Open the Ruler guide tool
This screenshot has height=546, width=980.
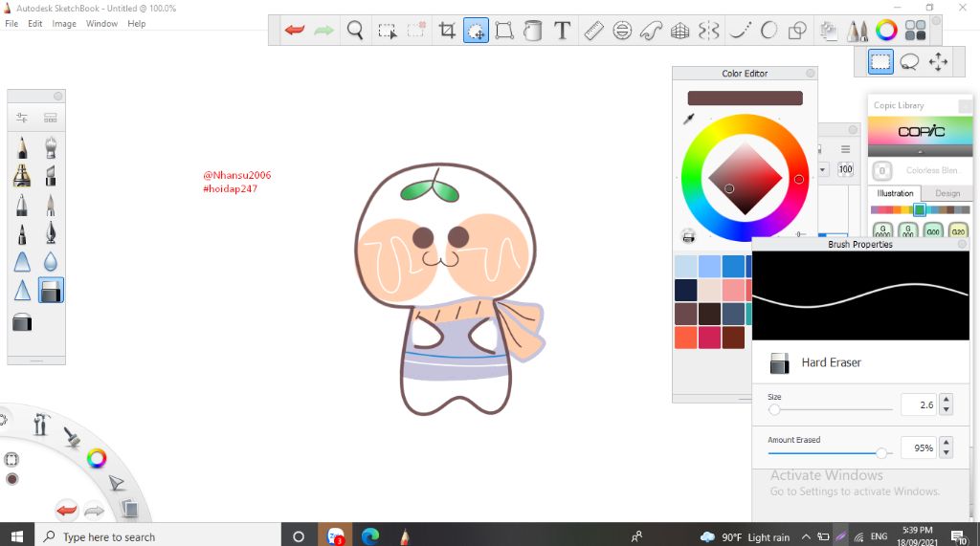593,30
